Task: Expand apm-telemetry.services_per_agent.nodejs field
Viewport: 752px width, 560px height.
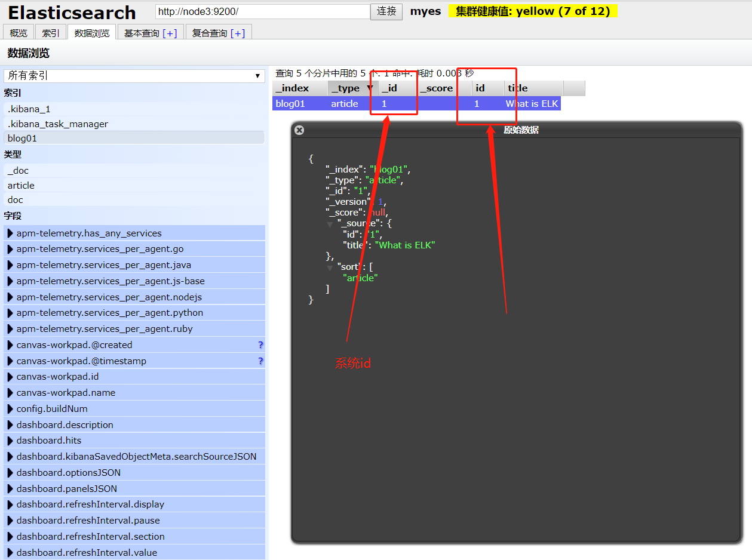Action: pos(134,297)
